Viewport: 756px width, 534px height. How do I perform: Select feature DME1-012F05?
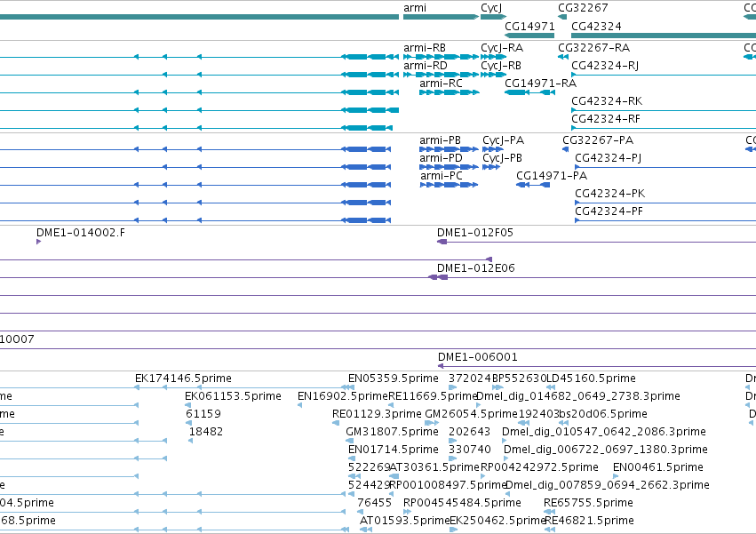click(475, 233)
